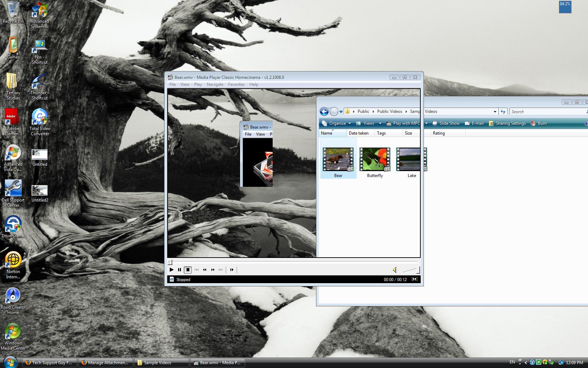Click the file type icon beside Stopped

172,279
